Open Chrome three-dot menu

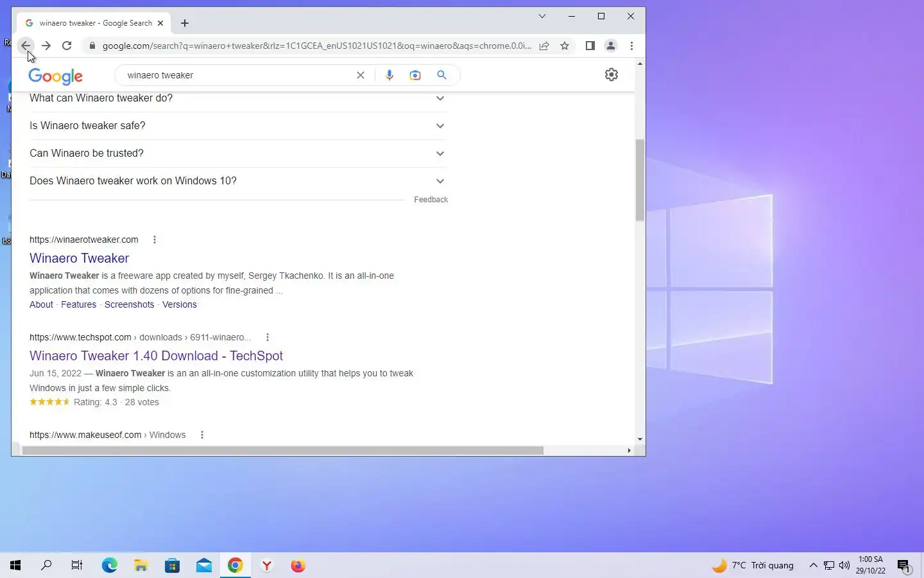pos(631,46)
